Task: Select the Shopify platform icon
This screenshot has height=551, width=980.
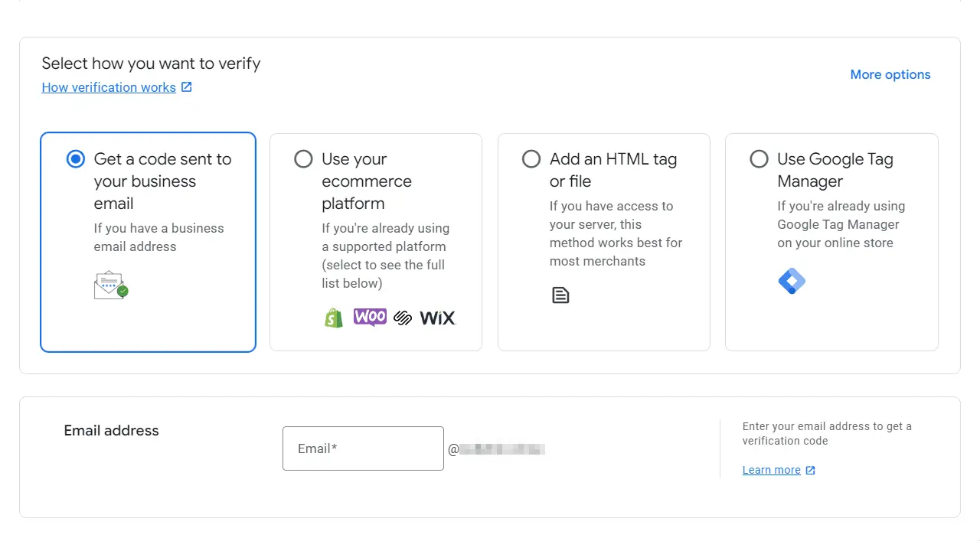Action: (333, 317)
